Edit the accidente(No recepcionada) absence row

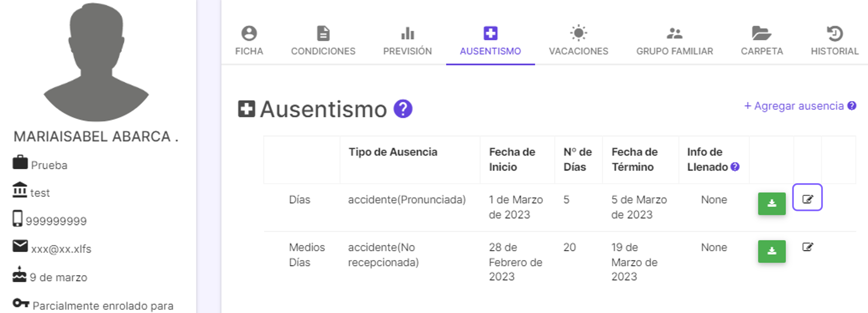coord(807,247)
